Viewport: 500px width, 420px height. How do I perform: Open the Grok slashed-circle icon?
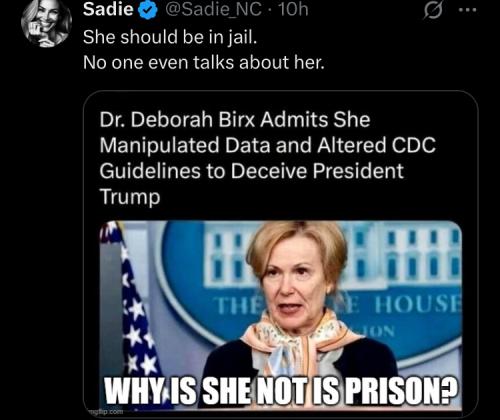click(433, 11)
